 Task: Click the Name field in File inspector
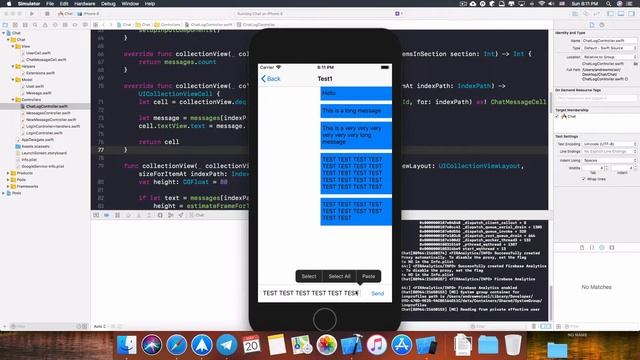[x=609, y=41]
